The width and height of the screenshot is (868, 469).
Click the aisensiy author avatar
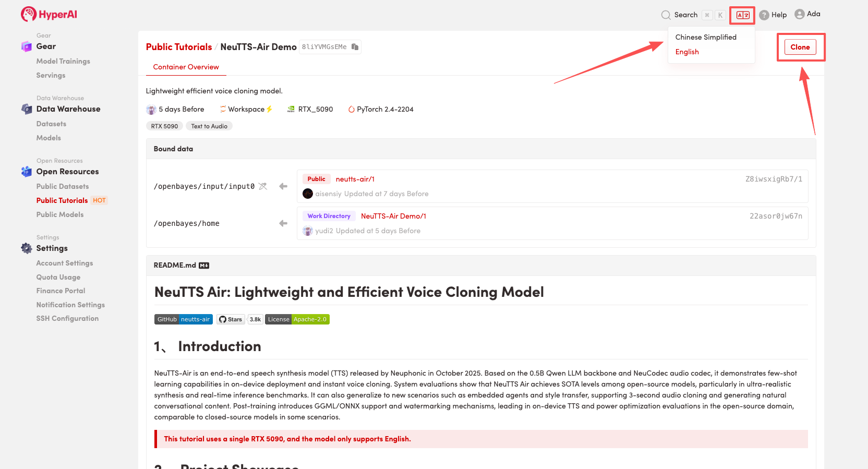pos(308,194)
